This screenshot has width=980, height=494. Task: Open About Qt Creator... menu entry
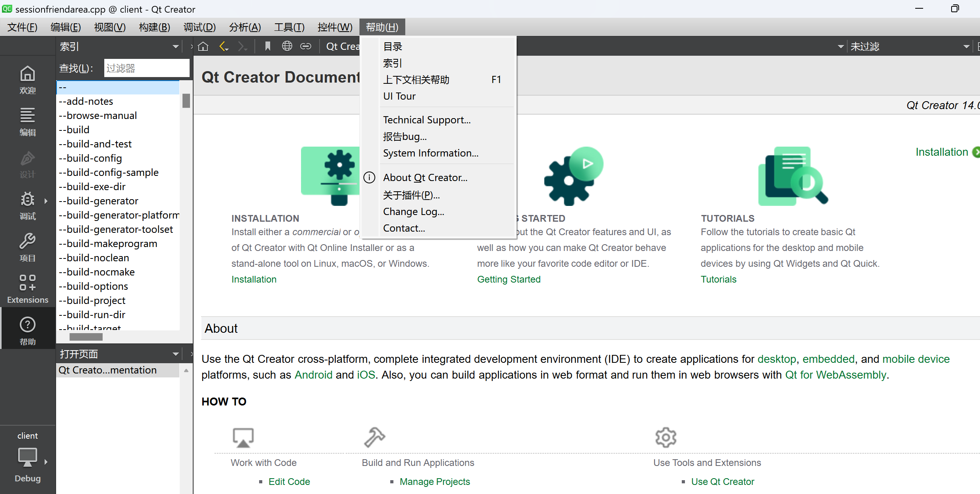coord(438,178)
